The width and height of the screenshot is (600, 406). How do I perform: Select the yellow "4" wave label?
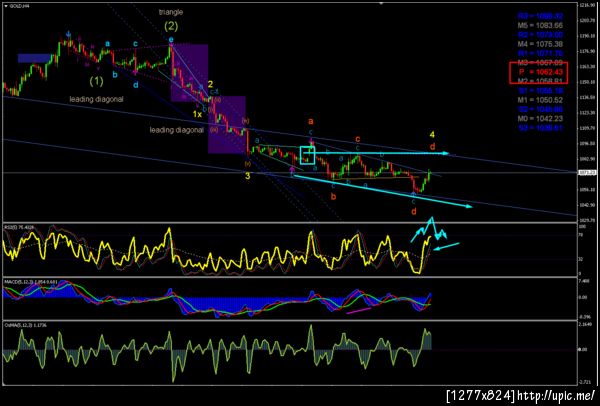[x=432, y=134]
